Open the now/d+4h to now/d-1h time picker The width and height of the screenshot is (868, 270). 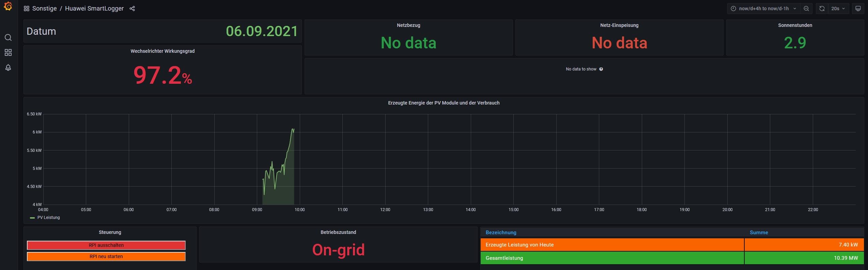click(x=763, y=9)
